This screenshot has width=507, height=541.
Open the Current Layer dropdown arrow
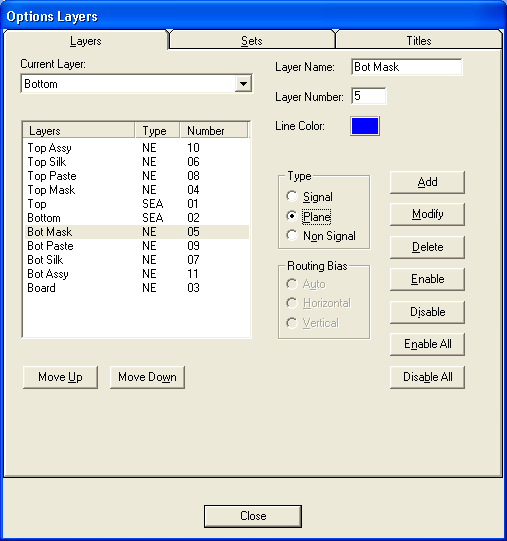pos(243,83)
